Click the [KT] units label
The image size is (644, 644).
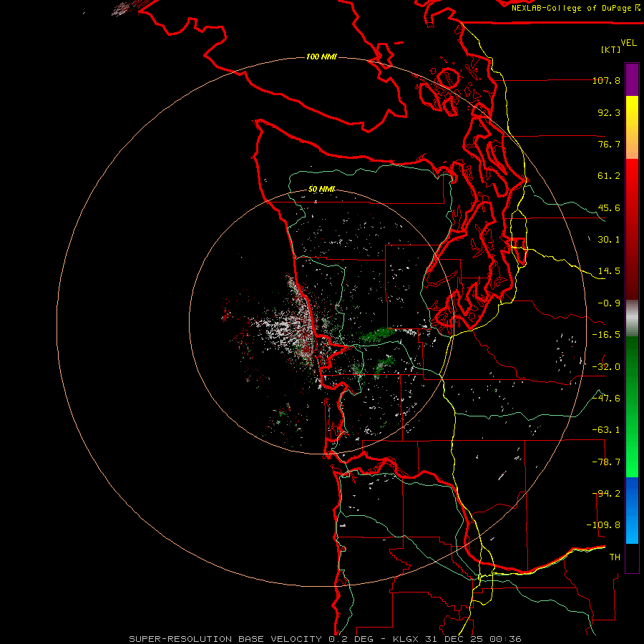[x=611, y=49]
